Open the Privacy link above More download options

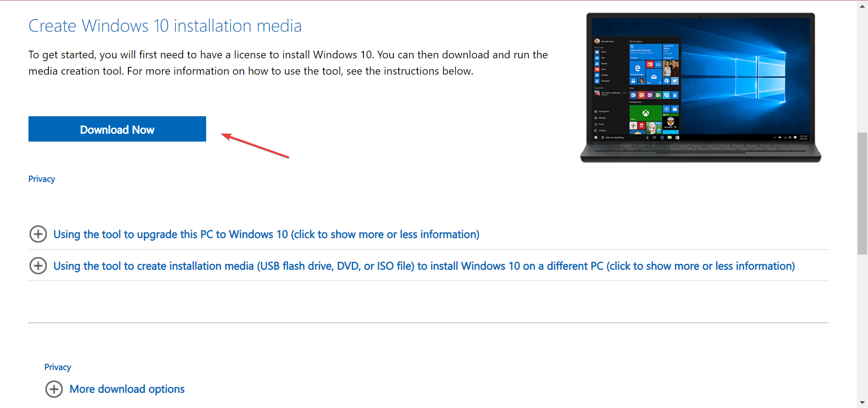(57, 367)
